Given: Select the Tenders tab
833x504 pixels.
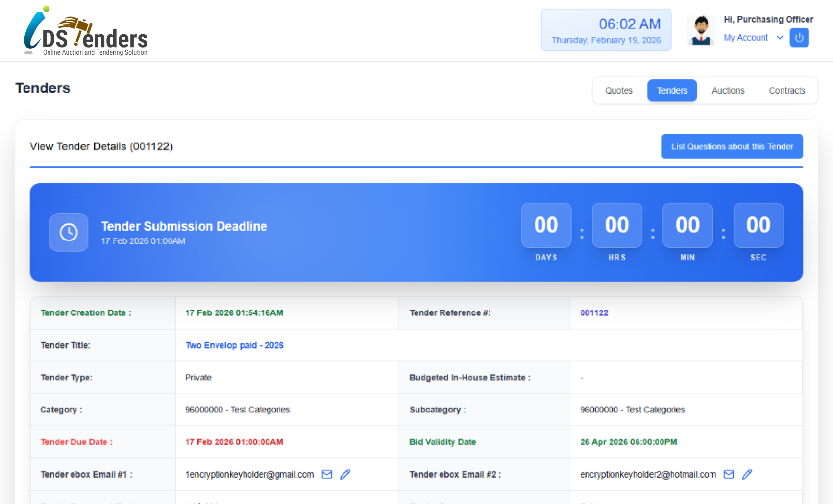Looking at the screenshot, I should pos(672,91).
